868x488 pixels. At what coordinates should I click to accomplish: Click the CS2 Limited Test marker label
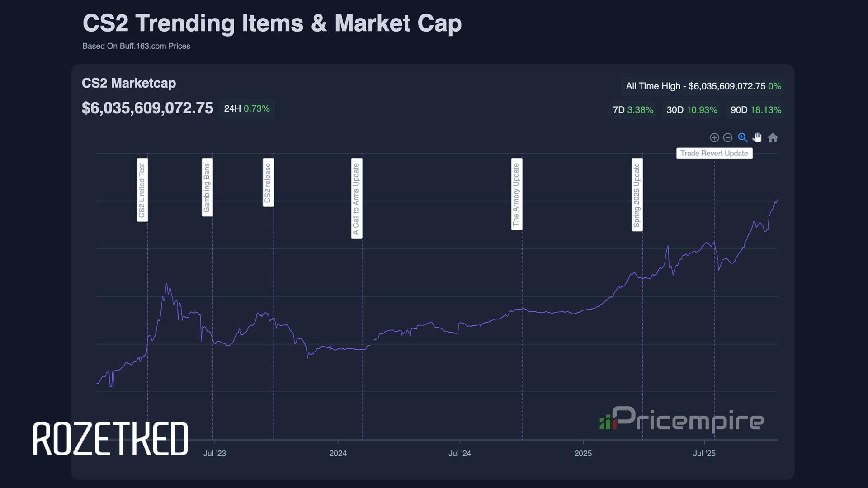142,190
